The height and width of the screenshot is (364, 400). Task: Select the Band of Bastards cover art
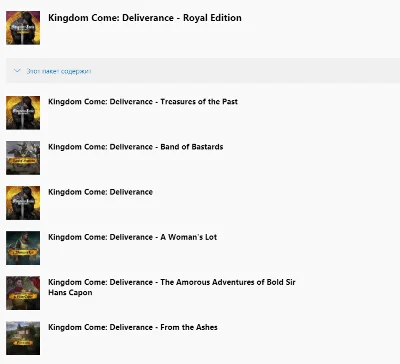coord(23,158)
